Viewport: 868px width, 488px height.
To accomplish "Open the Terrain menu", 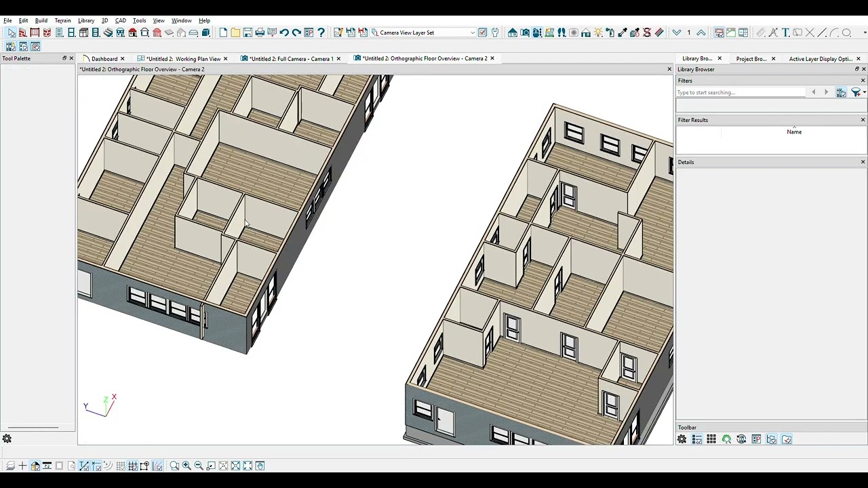I will pyautogui.click(x=62, y=20).
